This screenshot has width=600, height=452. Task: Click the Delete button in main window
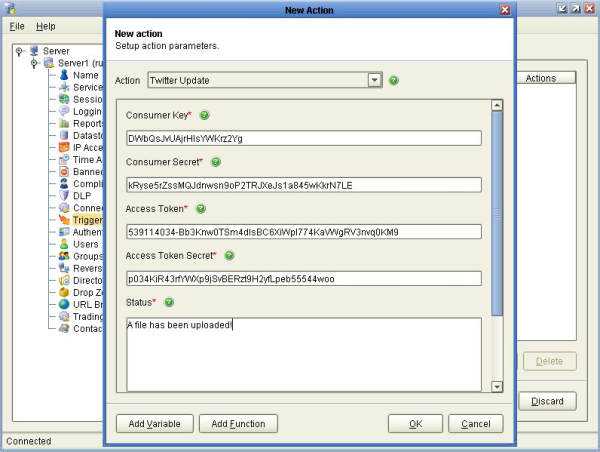click(x=549, y=361)
